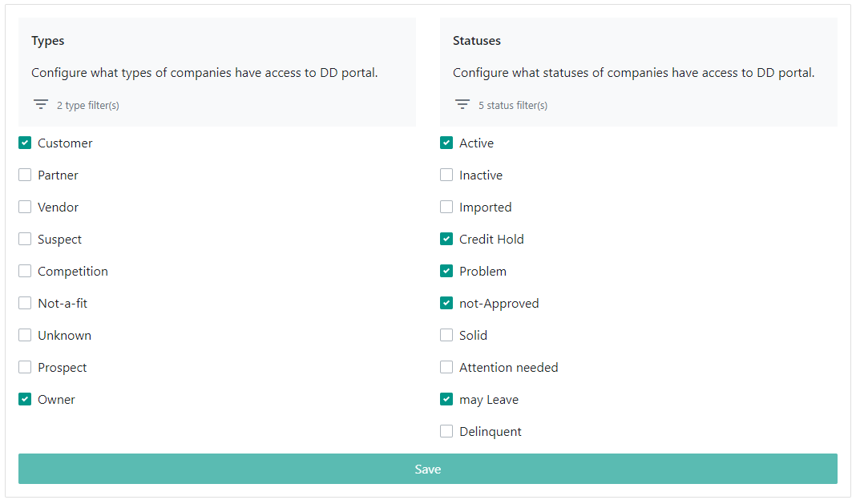Check the Vendor type
856x504 pixels.
click(25, 207)
